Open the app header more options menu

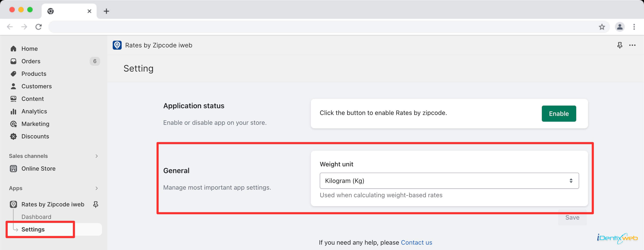pyautogui.click(x=632, y=45)
